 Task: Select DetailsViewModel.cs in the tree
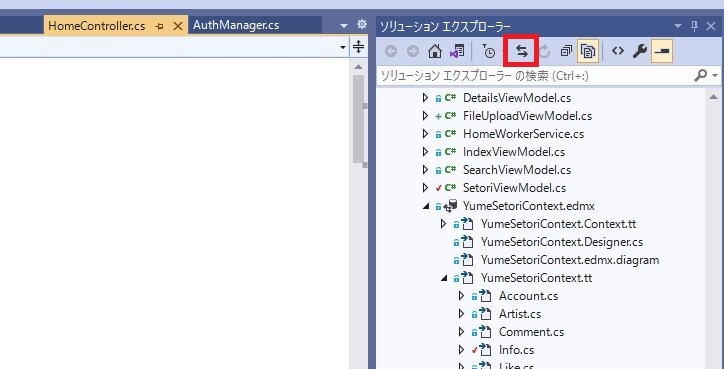coord(517,98)
